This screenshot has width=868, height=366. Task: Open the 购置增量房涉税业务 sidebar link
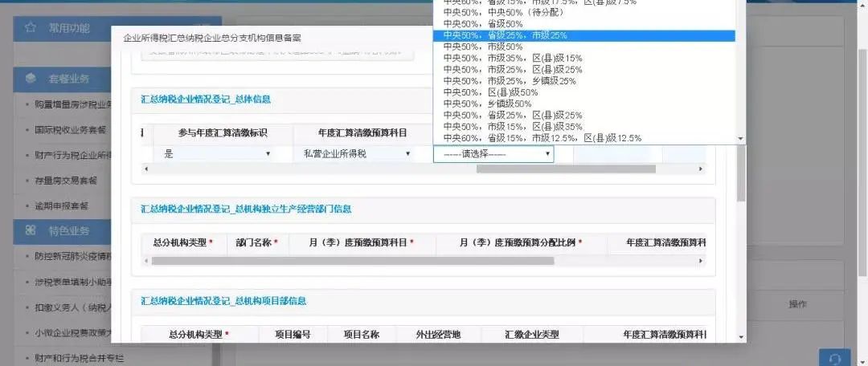pos(72,104)
